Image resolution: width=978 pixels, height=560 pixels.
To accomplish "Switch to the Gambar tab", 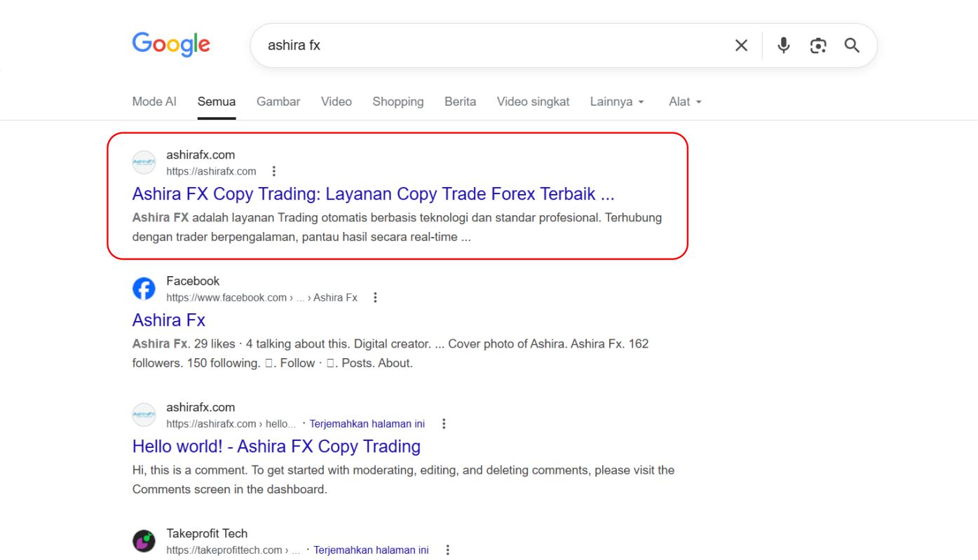I will click(278, 102).
